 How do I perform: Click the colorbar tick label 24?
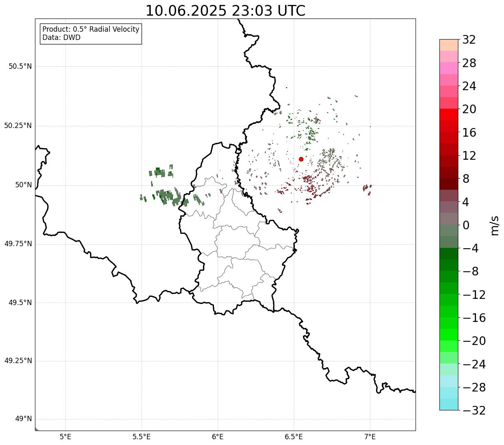click(x=469, y=86)
